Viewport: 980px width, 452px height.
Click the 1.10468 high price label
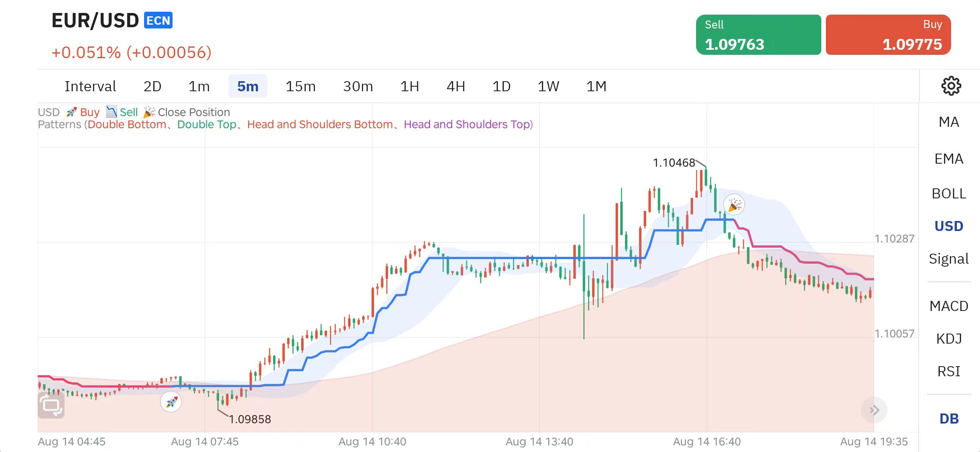[x=673, y=163]
